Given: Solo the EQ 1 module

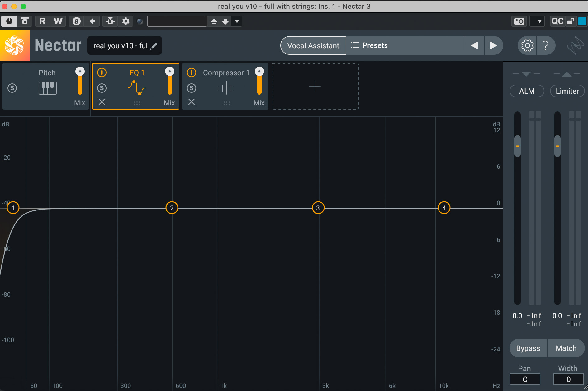Looking at the screenshot, I should (x=102, y=88).
